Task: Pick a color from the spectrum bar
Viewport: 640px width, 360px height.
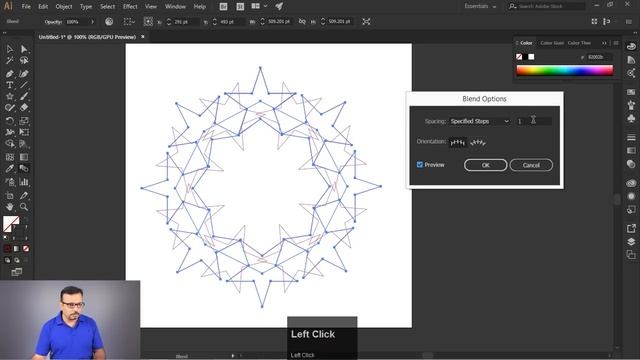Action: tap(564, 71)
